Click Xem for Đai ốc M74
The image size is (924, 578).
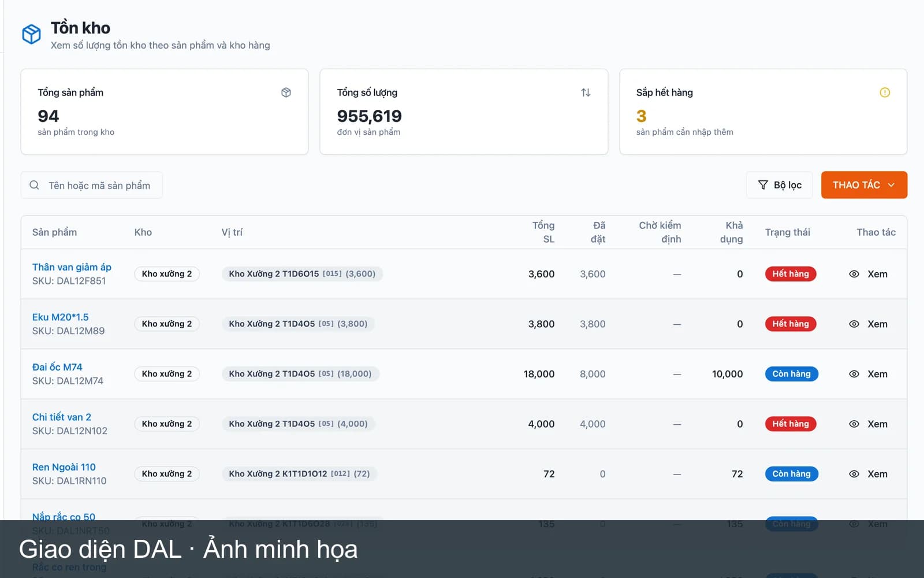tap(877, 374)
